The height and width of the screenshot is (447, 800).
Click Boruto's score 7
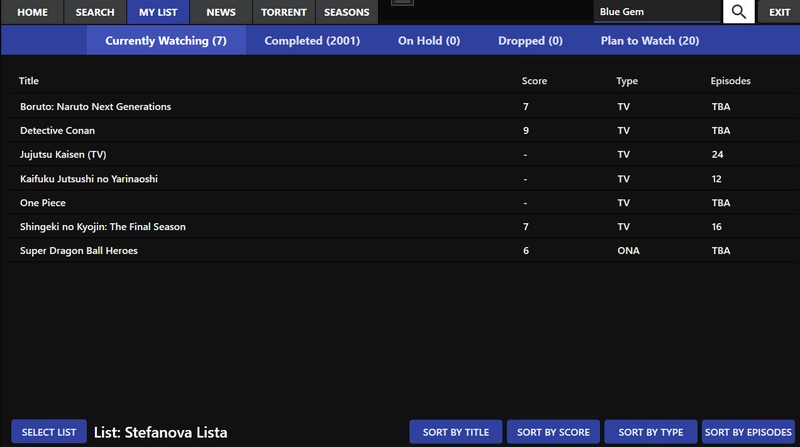[526, 106]
